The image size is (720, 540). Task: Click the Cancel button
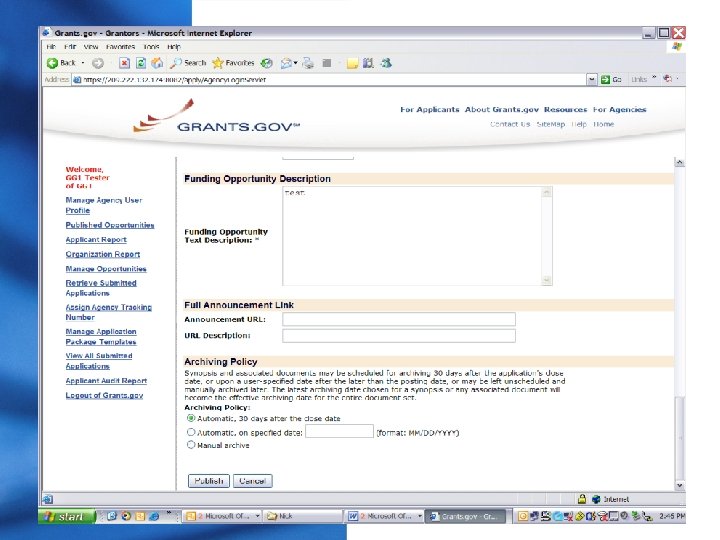coord(253,481)
